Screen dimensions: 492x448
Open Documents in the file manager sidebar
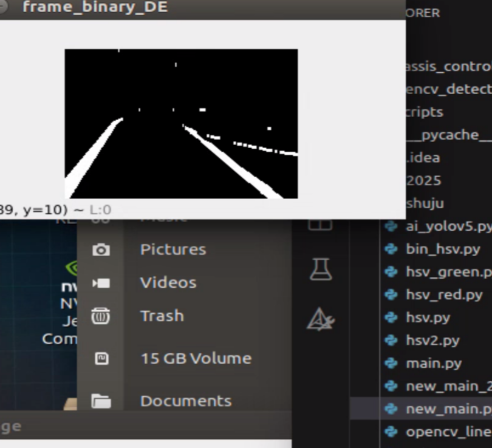(x=186, y=401)
